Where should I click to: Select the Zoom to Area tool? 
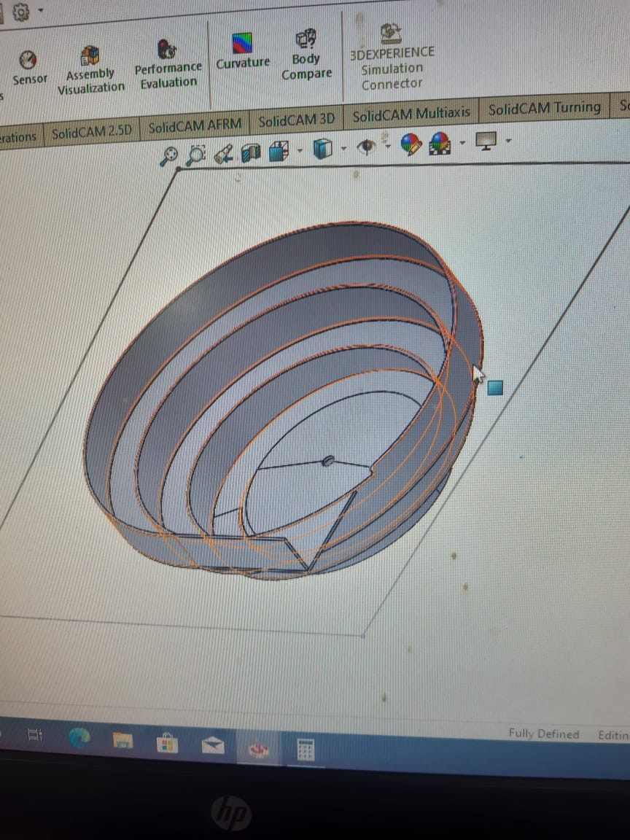(x=195, y=153)
